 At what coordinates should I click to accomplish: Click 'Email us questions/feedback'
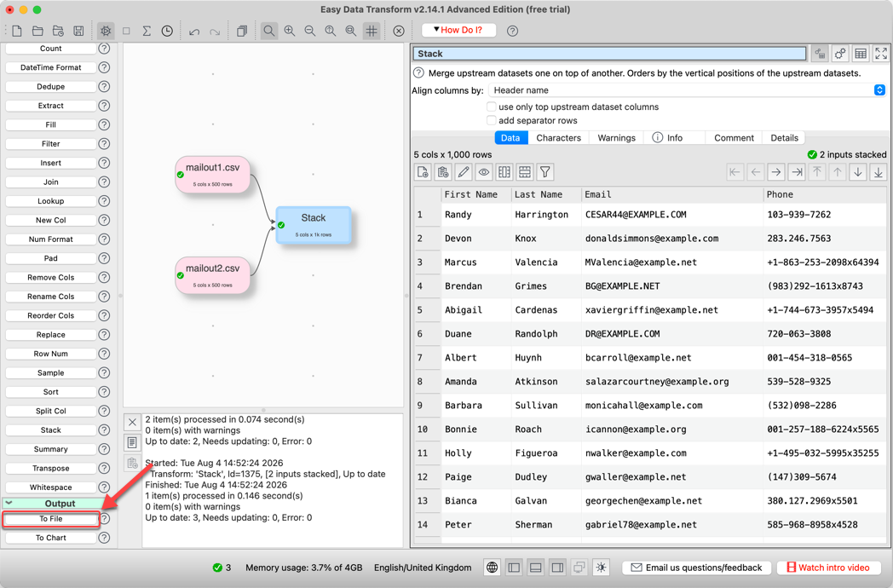coord(696,568)
